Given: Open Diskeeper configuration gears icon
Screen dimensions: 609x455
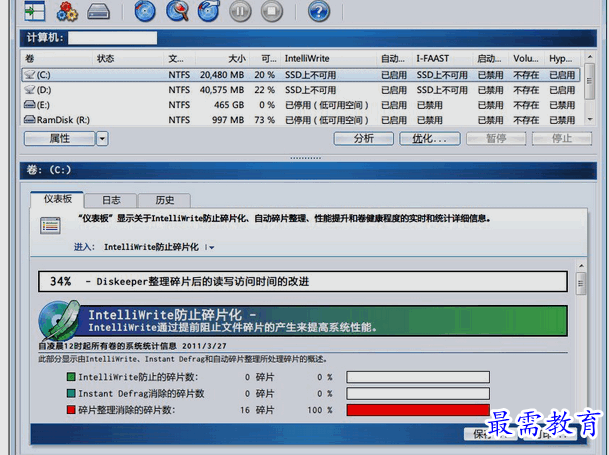Looking at the screenshot, I should pyautogui.click(x=67, y=11).
